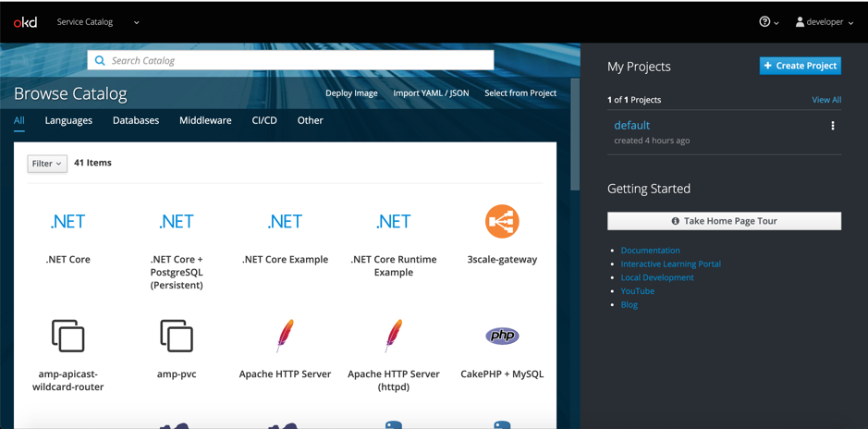Select the amp-apicast-wildcard-router icon
The image size is (868, 429).
pyautogui.click(x=68, y=336)
